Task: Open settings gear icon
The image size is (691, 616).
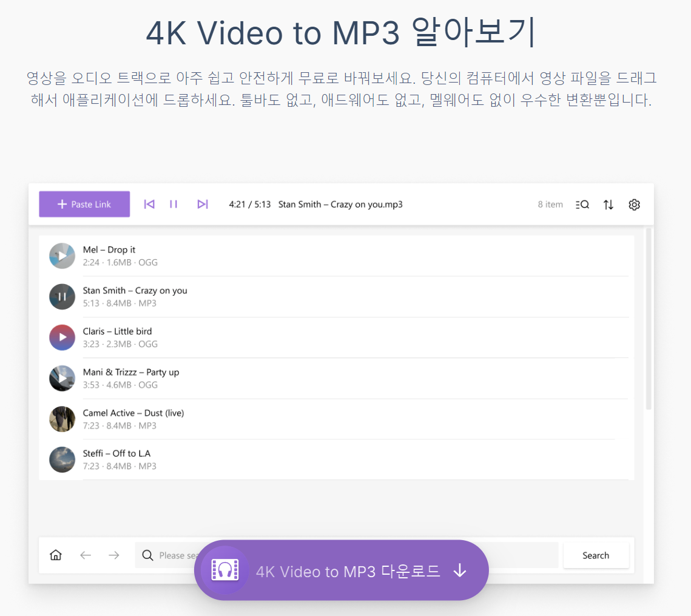Action: pos(634,205)
